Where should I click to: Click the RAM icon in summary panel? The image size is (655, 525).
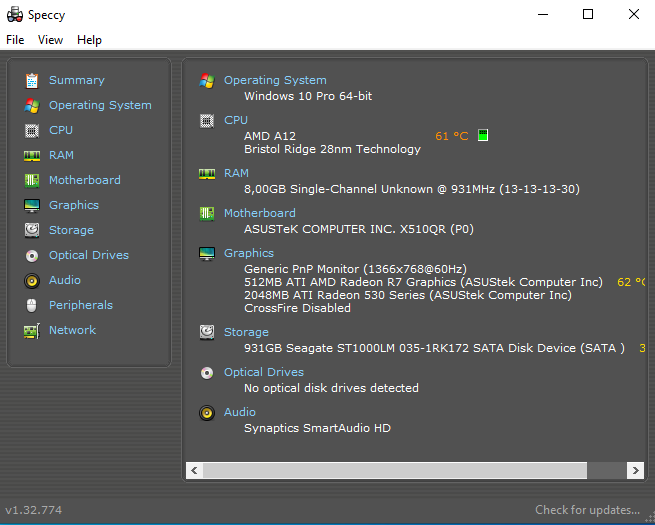(x=207, y=174)
